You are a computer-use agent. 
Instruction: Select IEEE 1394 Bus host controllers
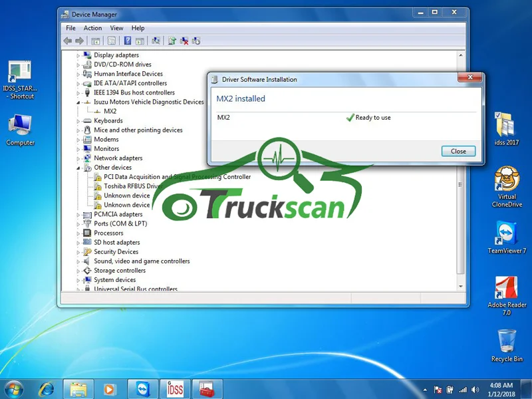click(134, 92)
